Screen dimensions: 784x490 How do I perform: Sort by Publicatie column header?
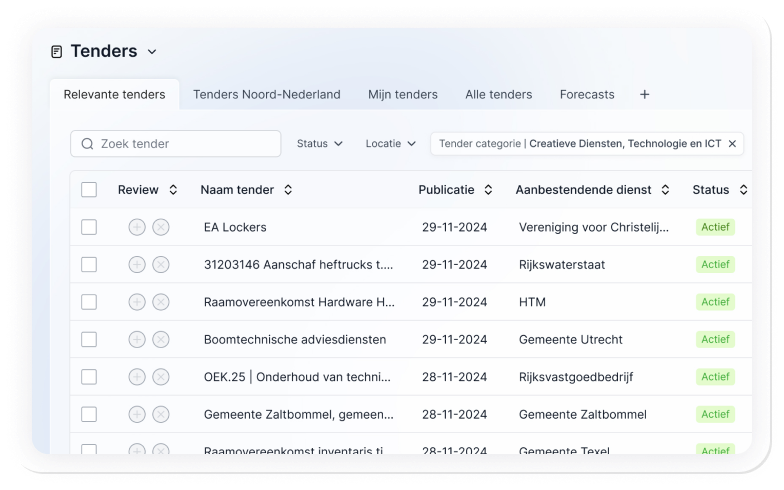(x=455, y=190)
